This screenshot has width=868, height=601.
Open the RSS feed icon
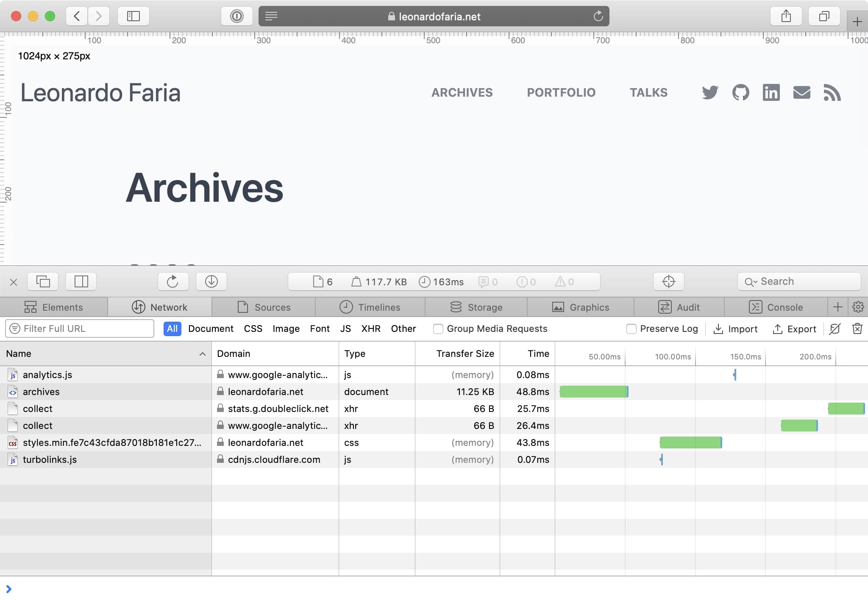coord(832,92)
